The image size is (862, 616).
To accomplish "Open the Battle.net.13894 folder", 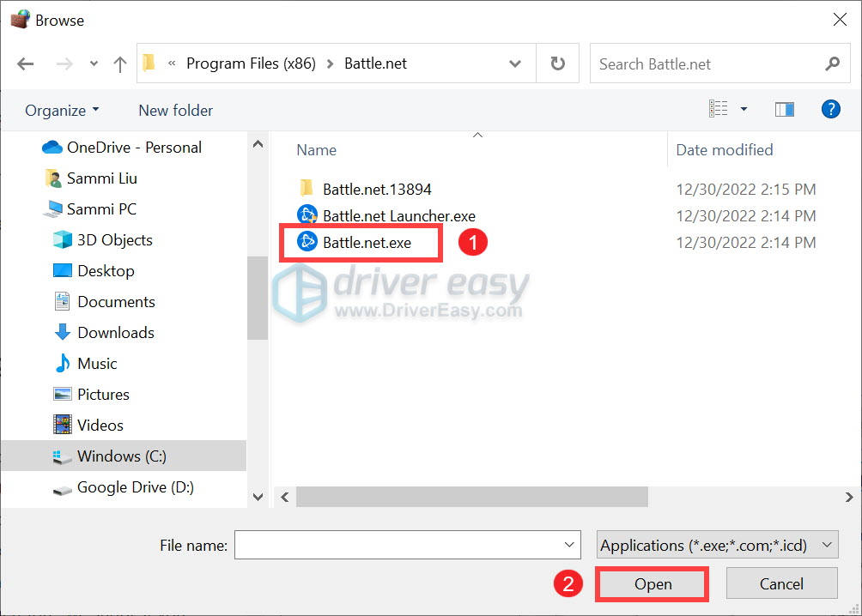I will (377, 189).
